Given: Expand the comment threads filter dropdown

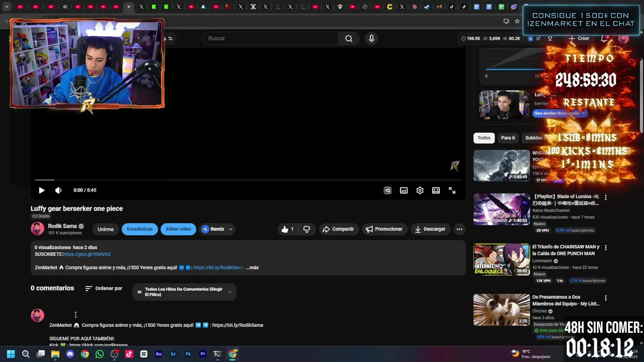Looking at the screenshot, I should pos(184,292).
